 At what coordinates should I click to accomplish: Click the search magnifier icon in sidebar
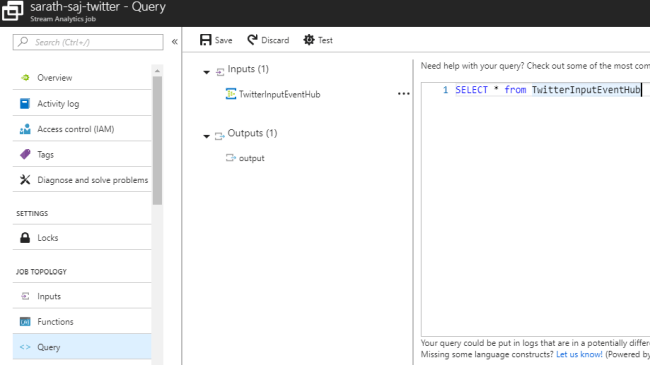point(23,42)
